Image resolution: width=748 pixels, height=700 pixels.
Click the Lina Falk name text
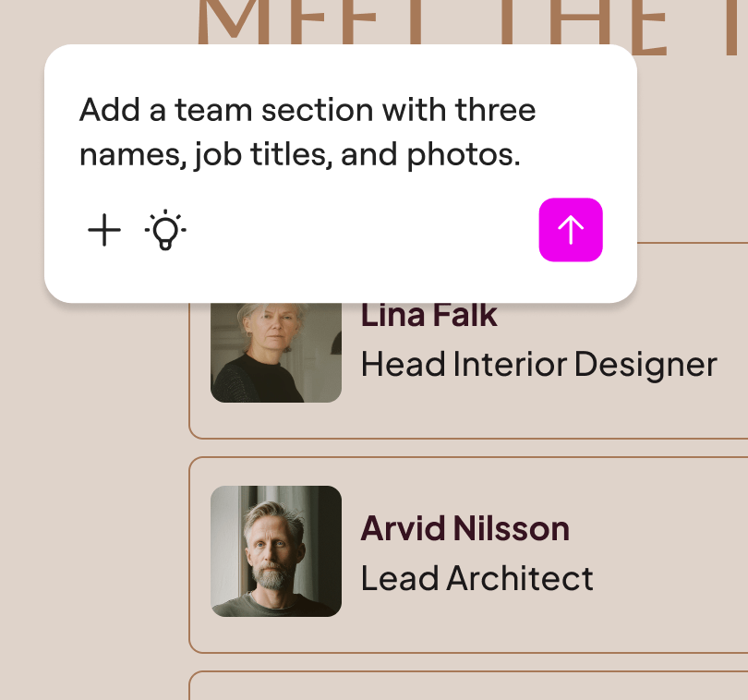coord(428,316)
